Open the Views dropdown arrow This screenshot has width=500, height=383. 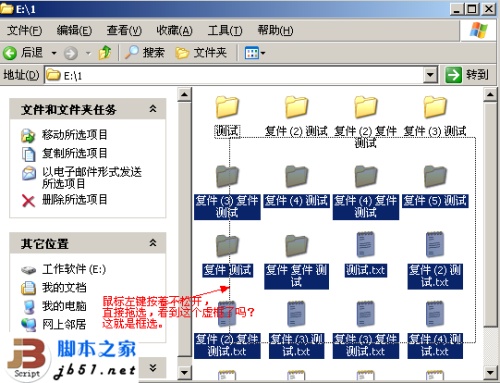click(263, 53)
